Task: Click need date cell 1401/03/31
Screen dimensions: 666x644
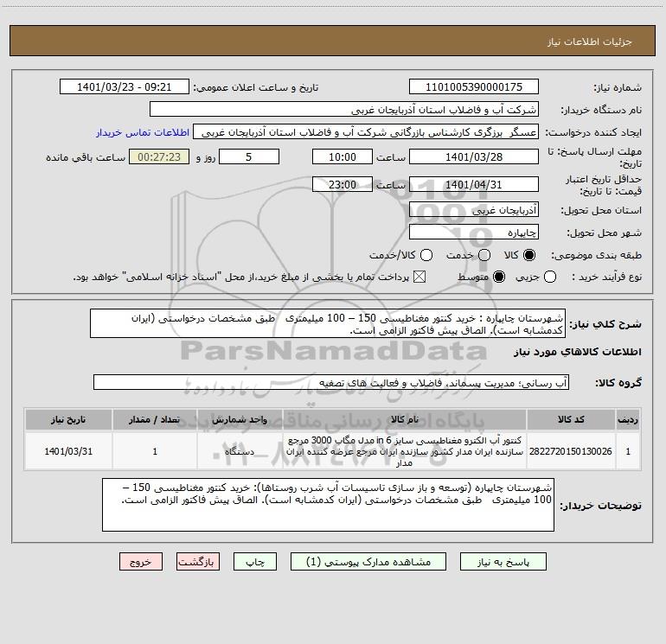Action: tap(68, 451)
